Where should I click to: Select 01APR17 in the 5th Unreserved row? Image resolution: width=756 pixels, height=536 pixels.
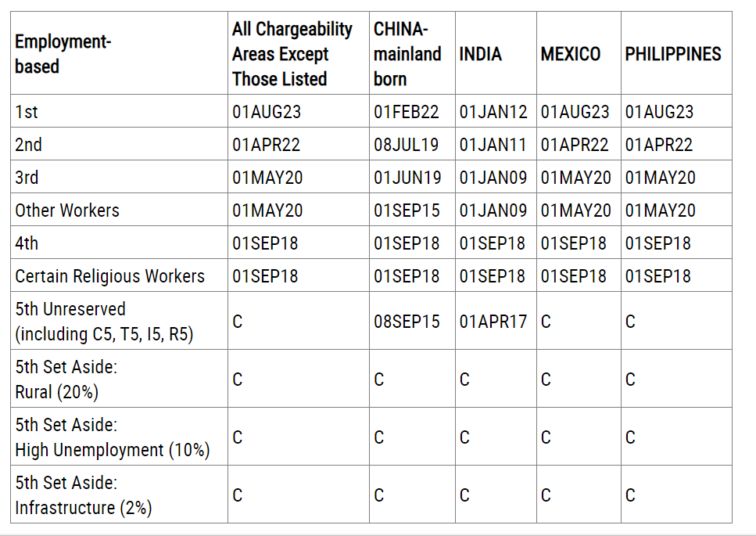[x=493, y=322]
